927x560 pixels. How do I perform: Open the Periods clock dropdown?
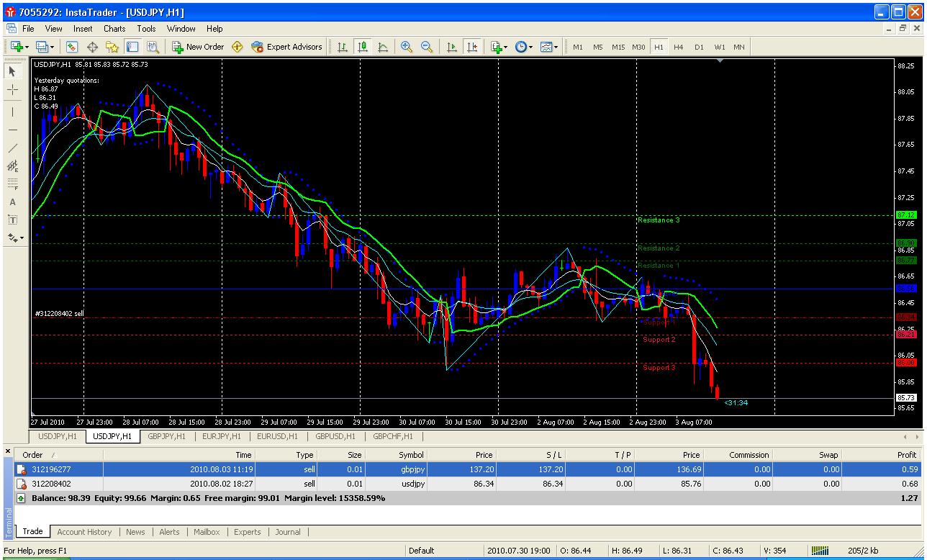pos(524,47)
